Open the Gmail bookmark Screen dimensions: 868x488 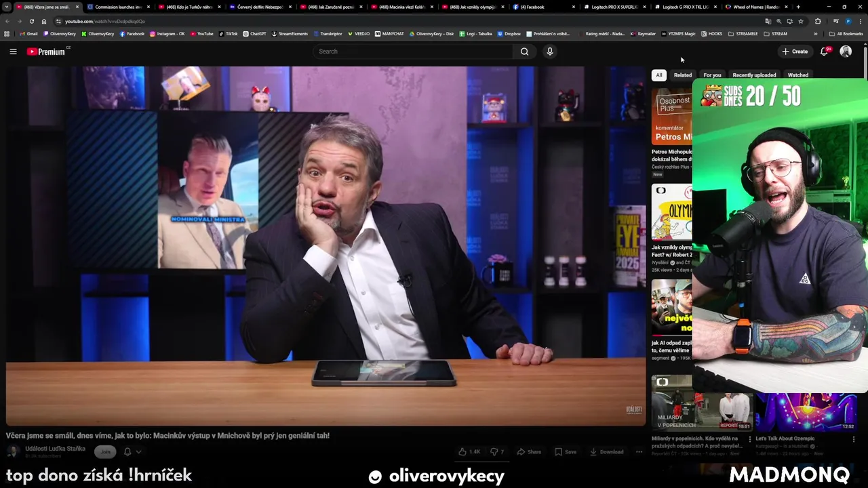tap(28, 34)
